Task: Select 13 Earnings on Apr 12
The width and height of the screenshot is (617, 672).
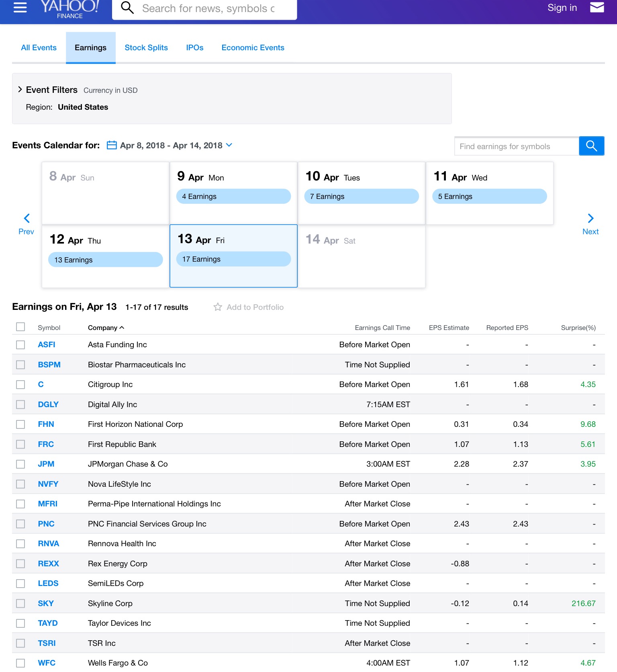Action: pos(106,260)
